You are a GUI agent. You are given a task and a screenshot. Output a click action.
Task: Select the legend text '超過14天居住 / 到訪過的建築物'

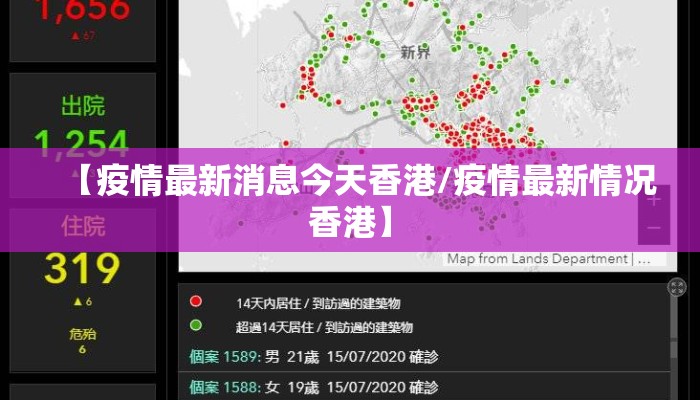[x=324, y=328]
